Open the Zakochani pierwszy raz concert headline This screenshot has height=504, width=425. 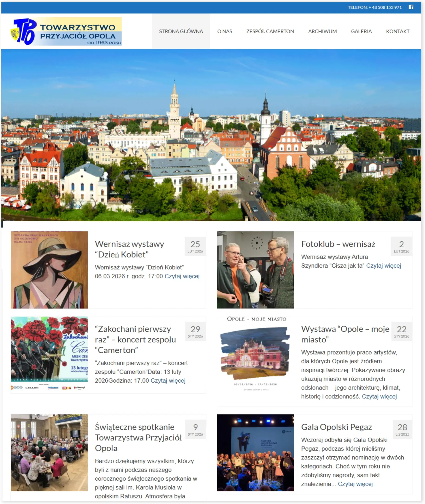tap(135, 340)
